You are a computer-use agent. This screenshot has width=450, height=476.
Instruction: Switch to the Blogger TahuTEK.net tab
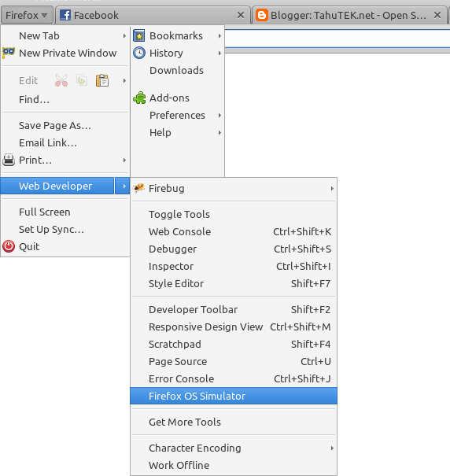pyautogui.click(x=349, y=15)
